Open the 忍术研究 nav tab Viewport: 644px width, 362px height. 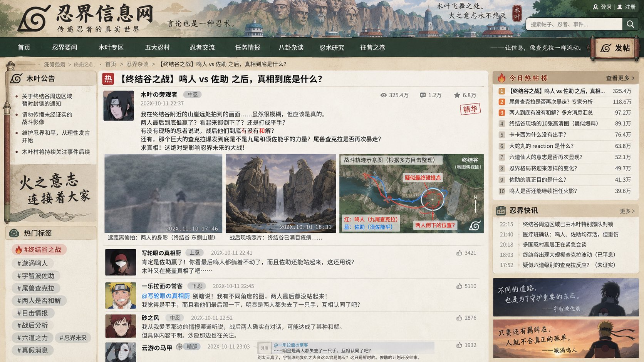coord(332,47)
